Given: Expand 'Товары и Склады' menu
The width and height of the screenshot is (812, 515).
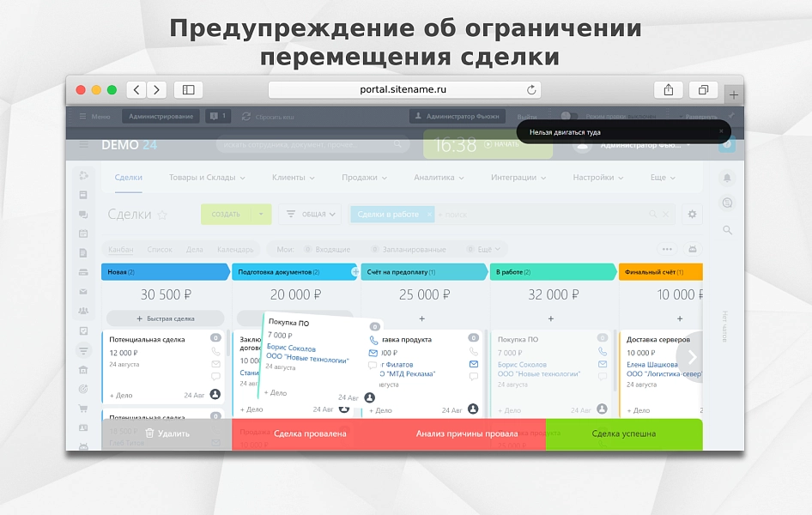Looking at the screenshot, I should click(207, 178).
